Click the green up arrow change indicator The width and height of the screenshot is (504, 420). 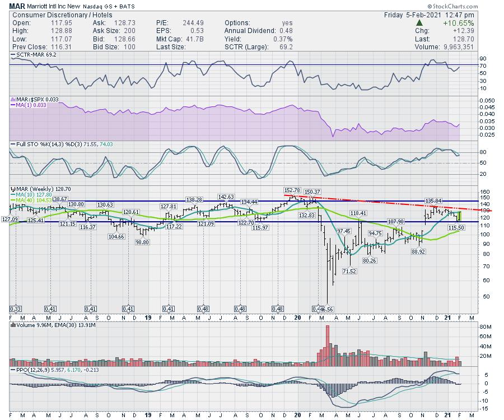[419, 24]
